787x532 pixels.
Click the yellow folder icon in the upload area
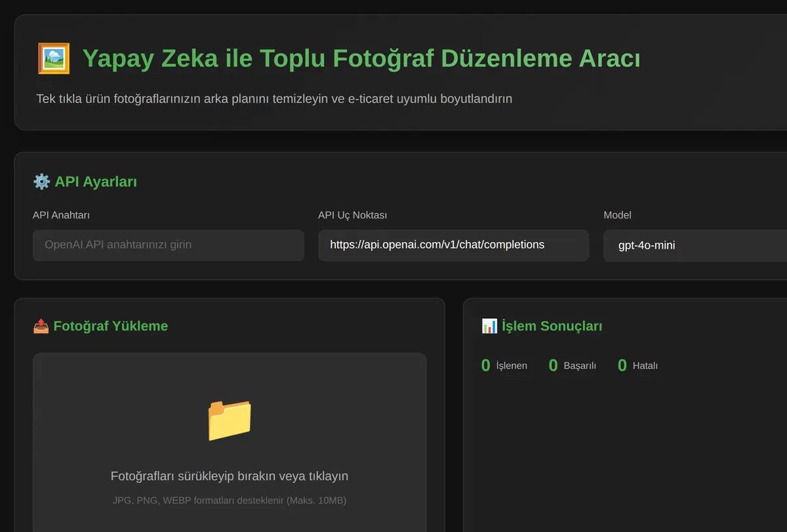230,420
